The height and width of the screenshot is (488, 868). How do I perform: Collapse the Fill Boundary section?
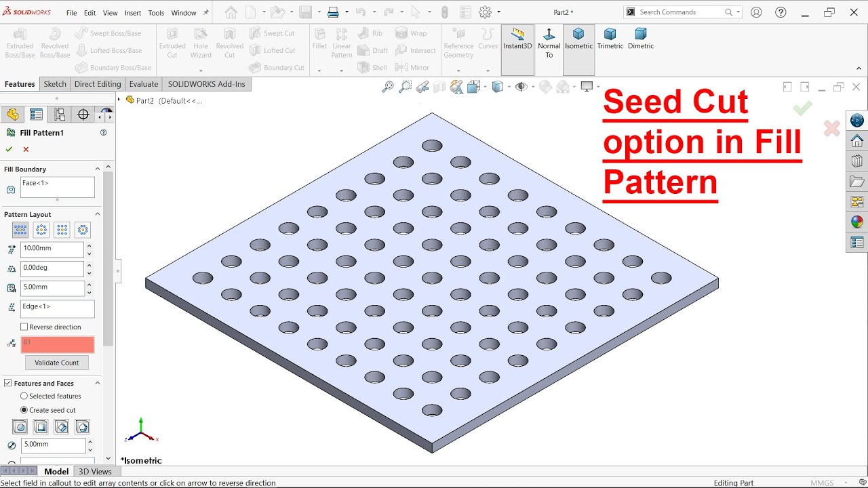[x=97, y=169]
